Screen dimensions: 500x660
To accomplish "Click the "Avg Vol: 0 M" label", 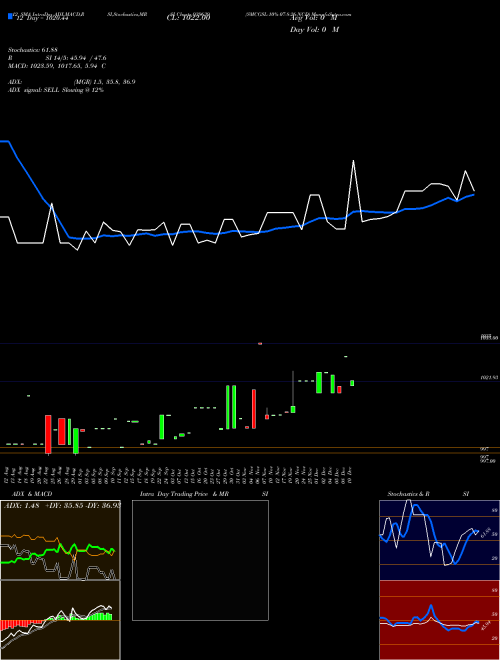I will [314, 18].
